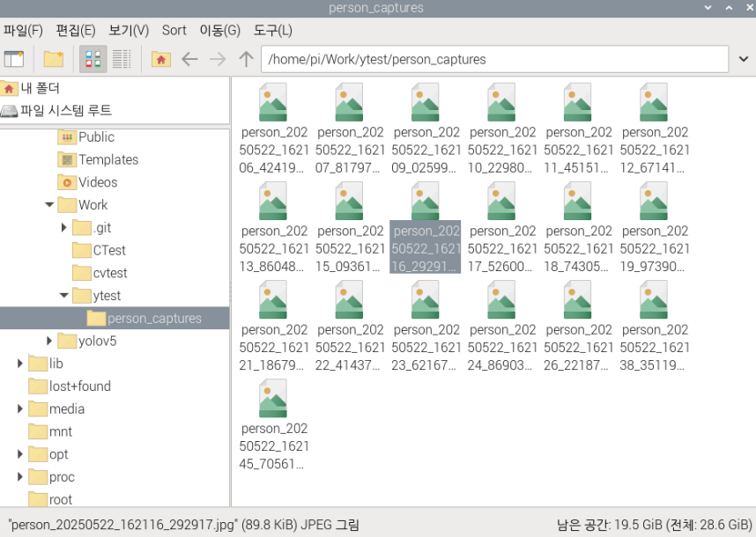Navigate forward with right arrow
This screenshot has height=537, width=756.
(218, 59)
